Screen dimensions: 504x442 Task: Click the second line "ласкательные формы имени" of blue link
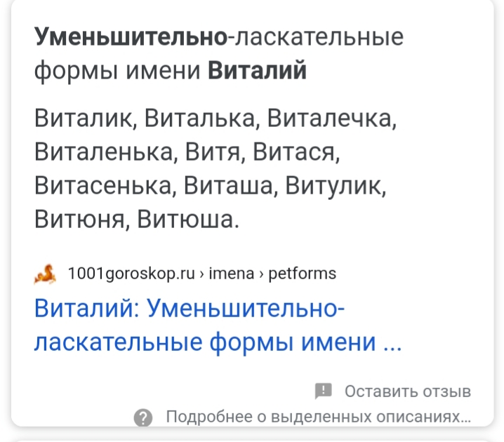click(218, 343)
